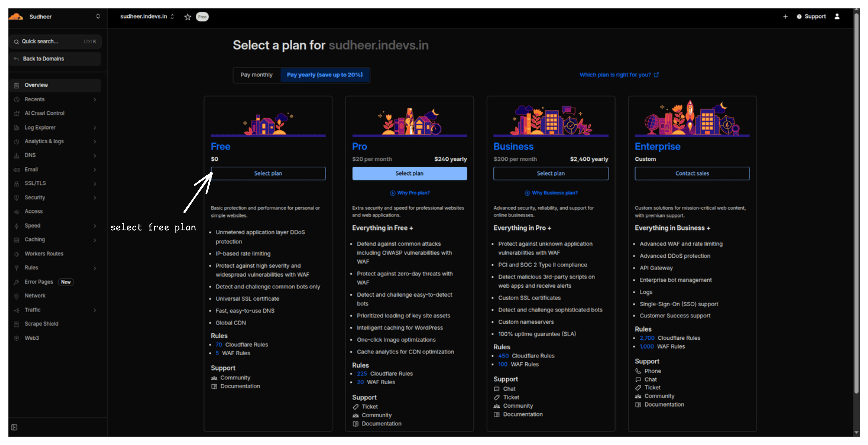Expand the Recents submenu chevron
This screenshot has width=868, height=445.
point(95,100)
